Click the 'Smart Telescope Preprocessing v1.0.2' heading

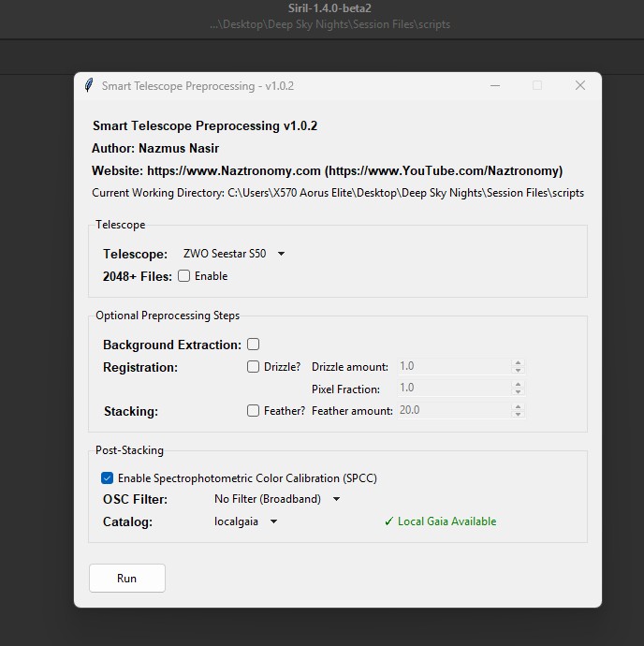coord(205,125)
